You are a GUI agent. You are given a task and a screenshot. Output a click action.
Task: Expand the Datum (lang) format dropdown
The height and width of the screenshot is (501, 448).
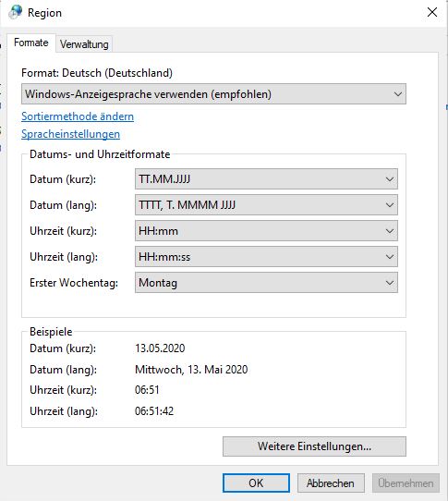(x=266, y=205)
